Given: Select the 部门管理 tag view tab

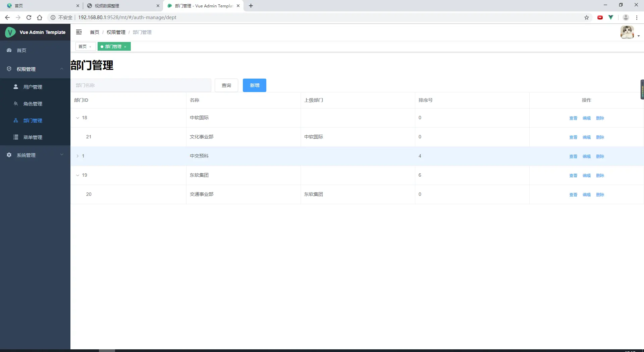Looking at the screenshot, I should (113, 46).
